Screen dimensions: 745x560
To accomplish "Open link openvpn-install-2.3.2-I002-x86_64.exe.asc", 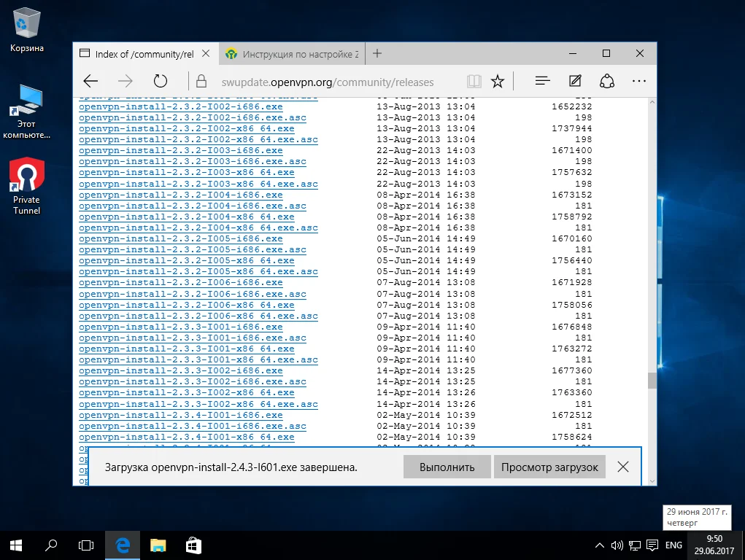I will point(198,140).
